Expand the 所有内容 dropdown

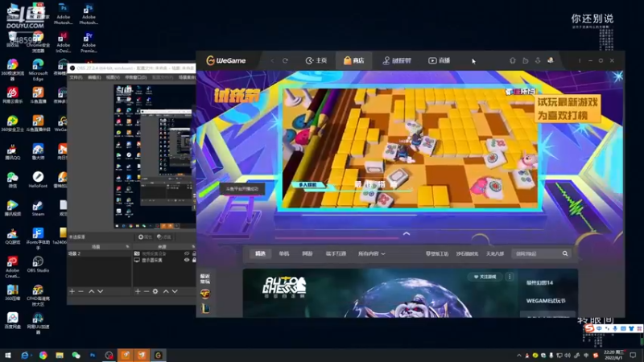click(371, 253)
